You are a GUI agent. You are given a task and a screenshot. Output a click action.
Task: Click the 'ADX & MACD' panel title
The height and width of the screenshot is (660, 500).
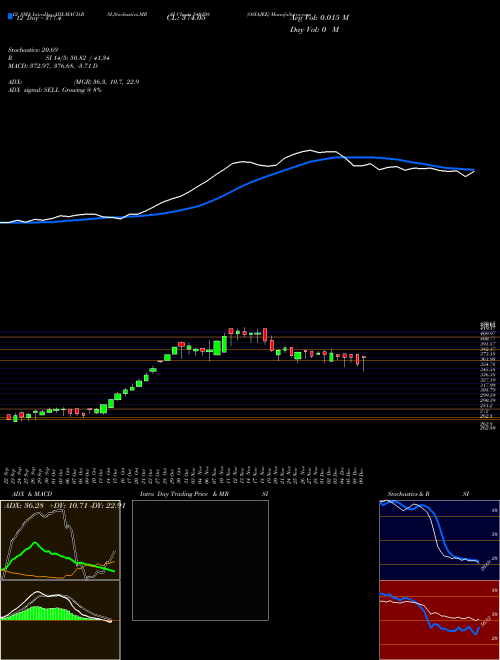pyautogui.click(x=32, y=494)
